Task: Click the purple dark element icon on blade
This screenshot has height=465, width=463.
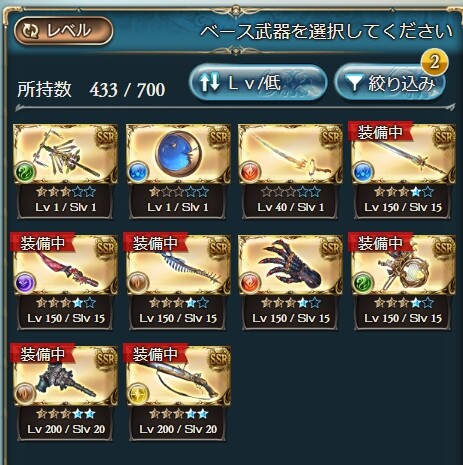Action: 25,283
